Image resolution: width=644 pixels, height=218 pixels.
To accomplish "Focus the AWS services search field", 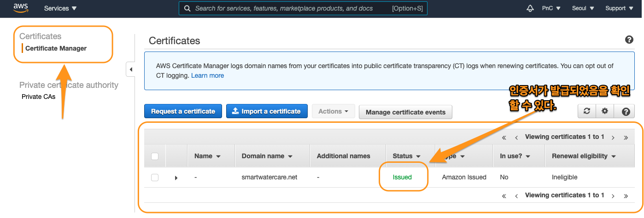I will click(x=303, y=8).
